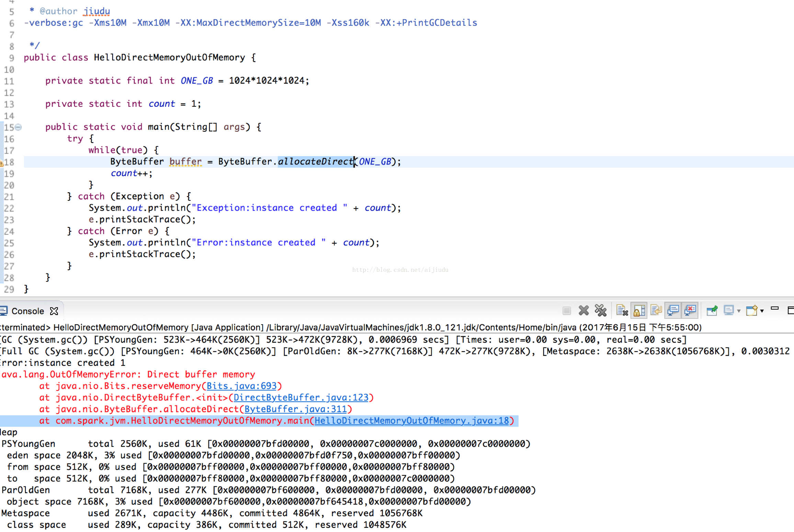Click the Open Console new window icon

752,311
